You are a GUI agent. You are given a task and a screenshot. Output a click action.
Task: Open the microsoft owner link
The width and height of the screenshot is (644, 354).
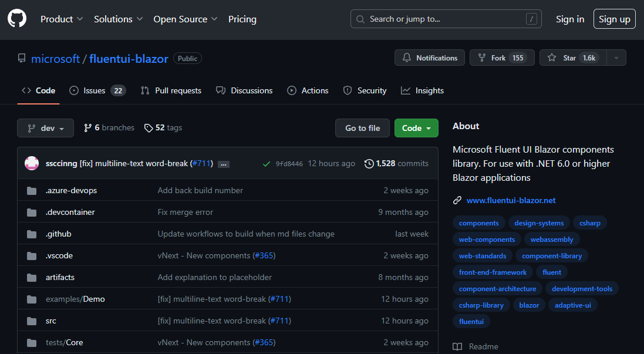(55, 59)
